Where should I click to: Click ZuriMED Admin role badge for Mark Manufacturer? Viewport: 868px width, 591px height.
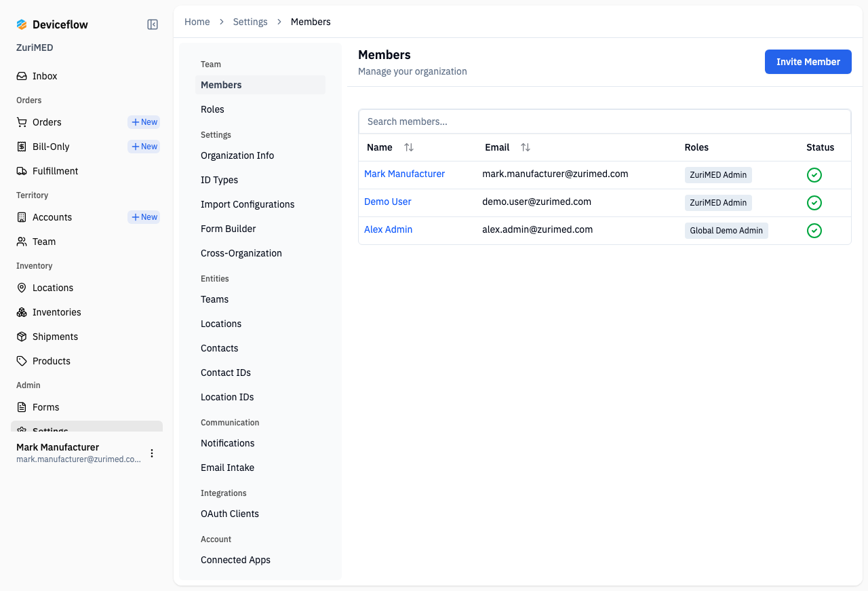pos(718,175)
